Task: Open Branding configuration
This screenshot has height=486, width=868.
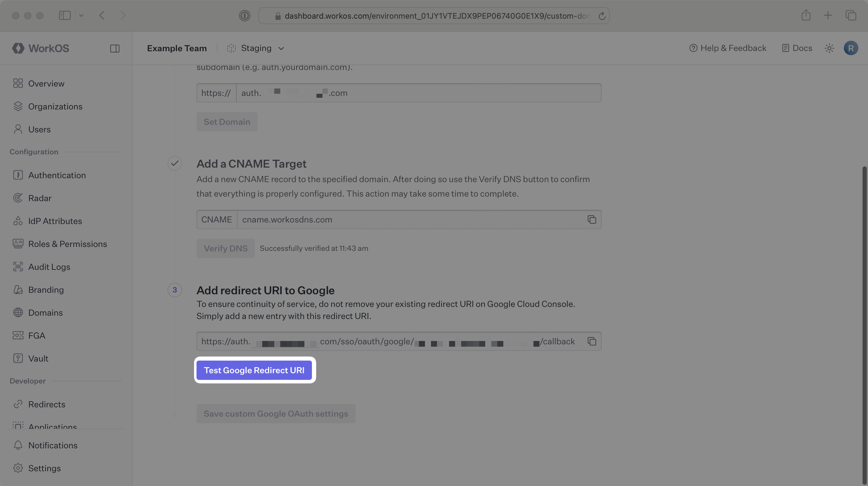Action: click(x=46, y=289)
